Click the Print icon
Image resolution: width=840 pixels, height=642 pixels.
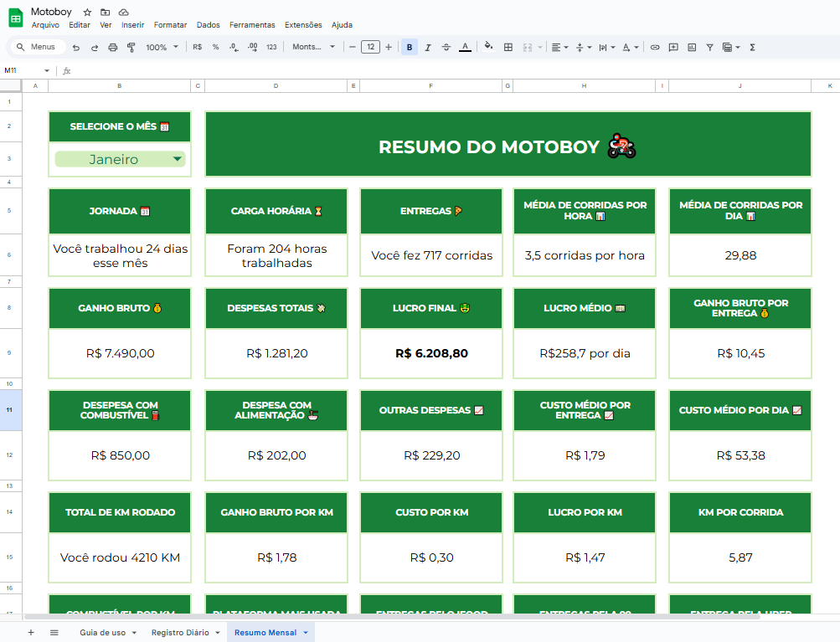click(x=112, y=47)
